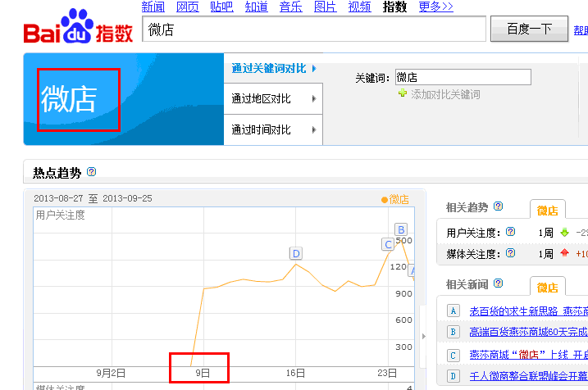Image resolution: width=588 pixels, height=390 pixels.
Task: Focus the 关键词 input field
Action: [463, 77]
